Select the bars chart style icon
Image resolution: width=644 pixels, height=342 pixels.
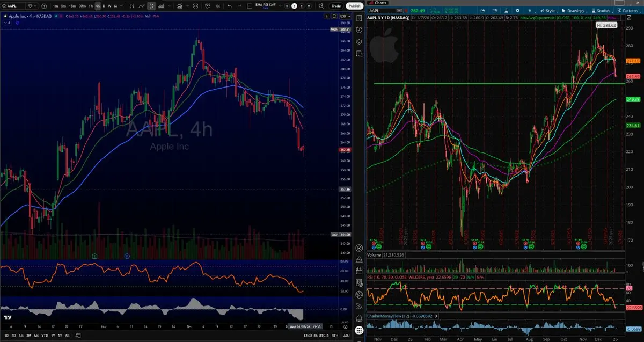(132, 6)
